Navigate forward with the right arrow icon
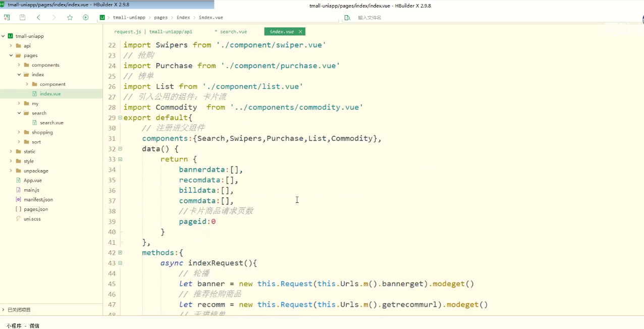 tap(54, 17)
